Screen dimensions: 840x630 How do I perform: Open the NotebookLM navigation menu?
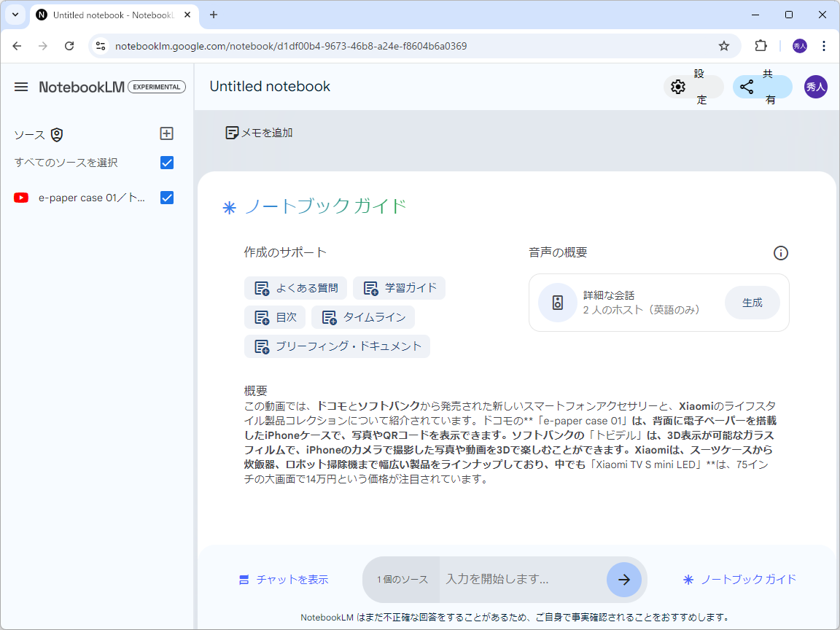tap(21, 86)
